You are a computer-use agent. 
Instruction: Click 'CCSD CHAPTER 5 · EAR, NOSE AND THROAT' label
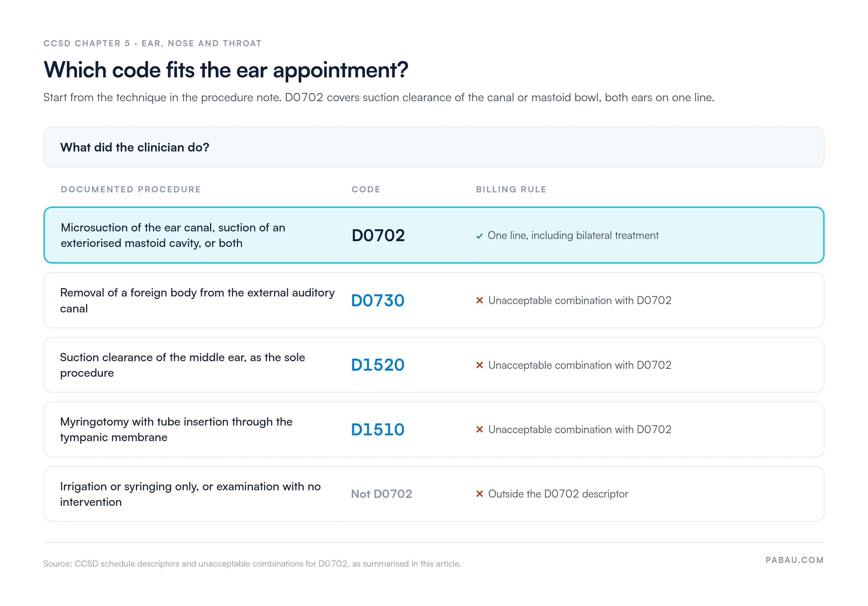(152, 43)
